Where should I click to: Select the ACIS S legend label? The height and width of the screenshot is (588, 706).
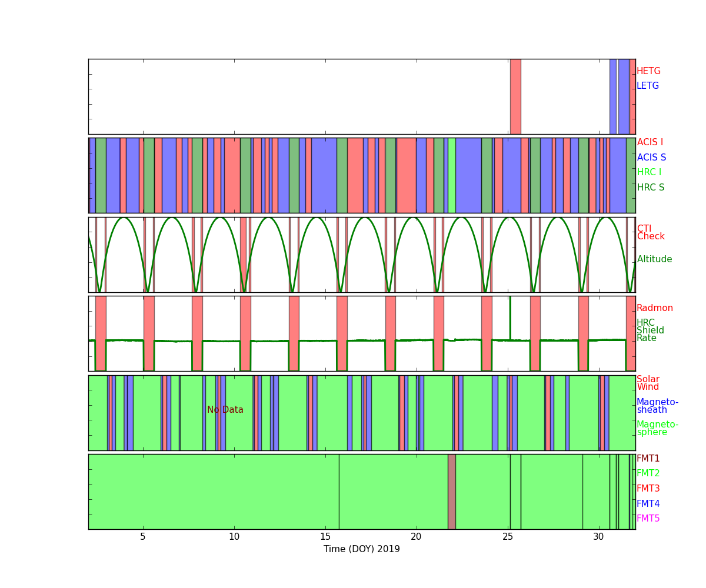pyautogui.click(x=651, y=158)
